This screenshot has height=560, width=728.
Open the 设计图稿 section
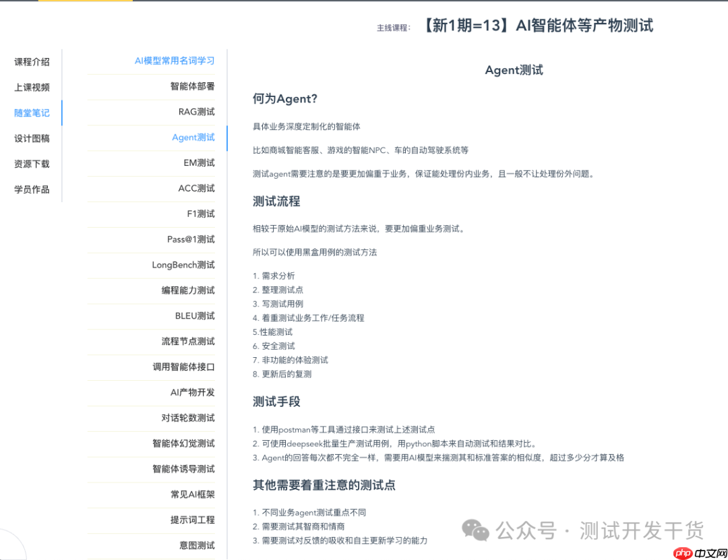31,138
